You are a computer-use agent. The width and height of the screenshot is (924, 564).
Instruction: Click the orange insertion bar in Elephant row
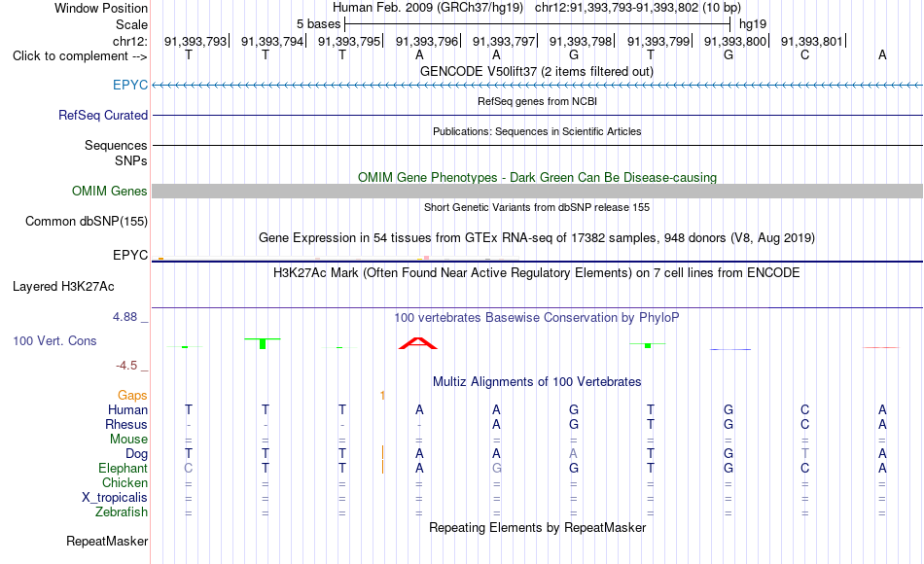click(383, 468)
